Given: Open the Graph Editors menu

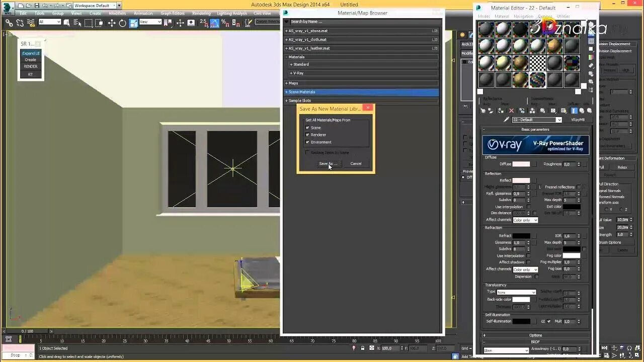Looking at the screenshot, I should 173,14.
